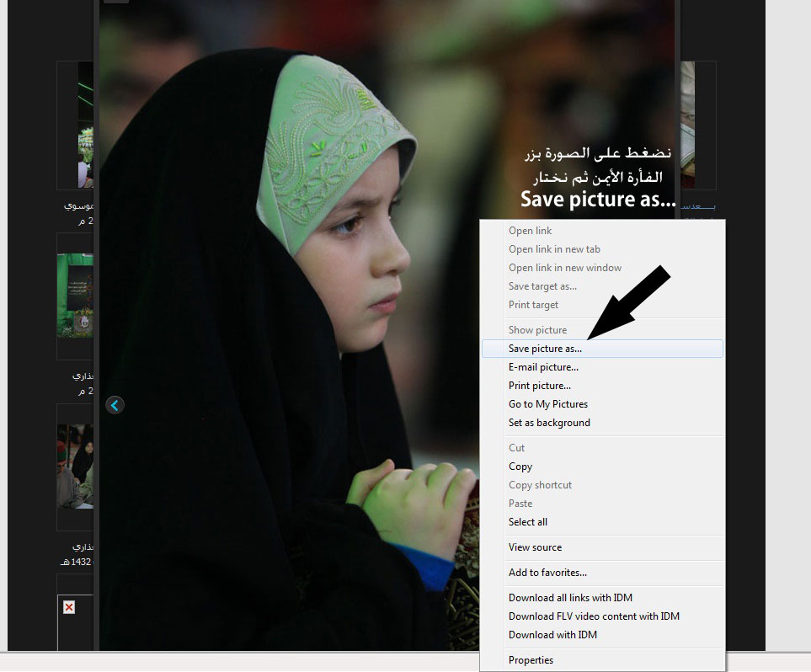Click Download with IDM

[x=552, y=634]
